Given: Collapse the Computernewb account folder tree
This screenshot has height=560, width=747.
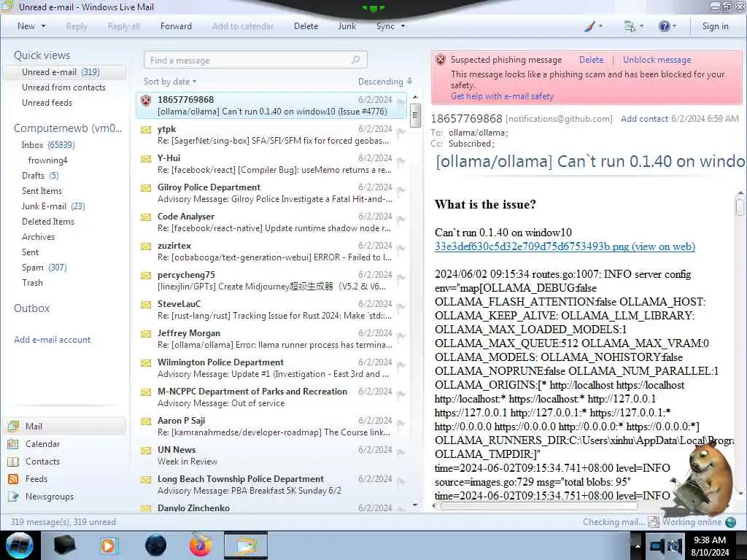Looking at the screenshot, I should (68, 128).
